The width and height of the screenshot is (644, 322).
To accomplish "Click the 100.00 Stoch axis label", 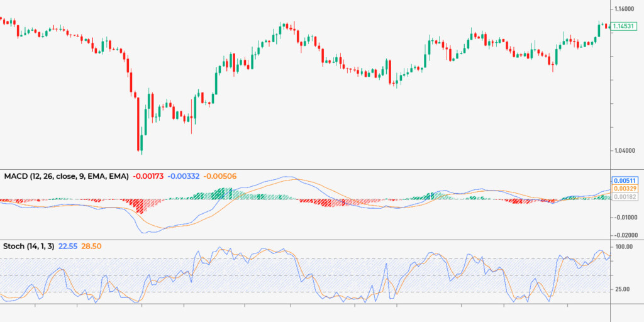I will 625,247.
